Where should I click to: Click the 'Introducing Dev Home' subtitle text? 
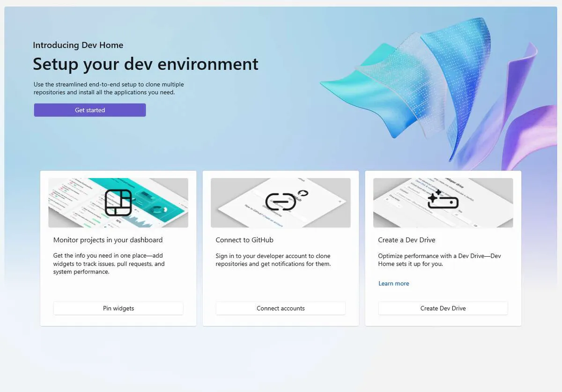pos(78,45)
